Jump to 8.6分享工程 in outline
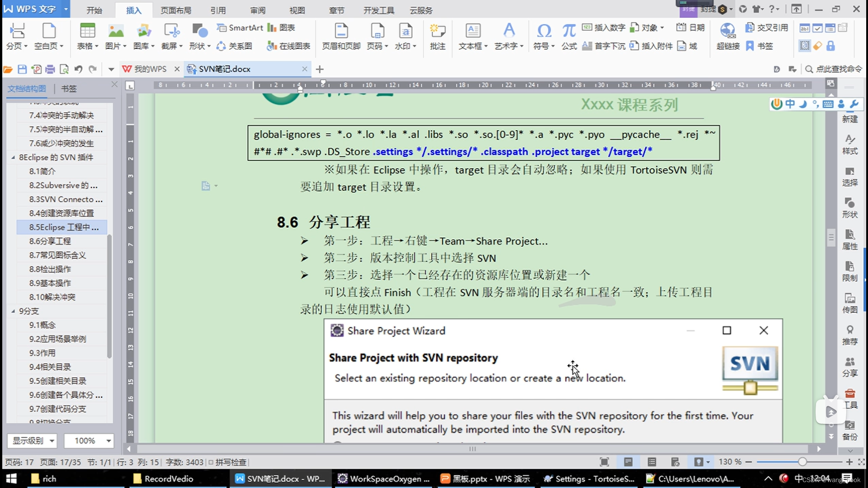868x488 pixels. point(50,241)
